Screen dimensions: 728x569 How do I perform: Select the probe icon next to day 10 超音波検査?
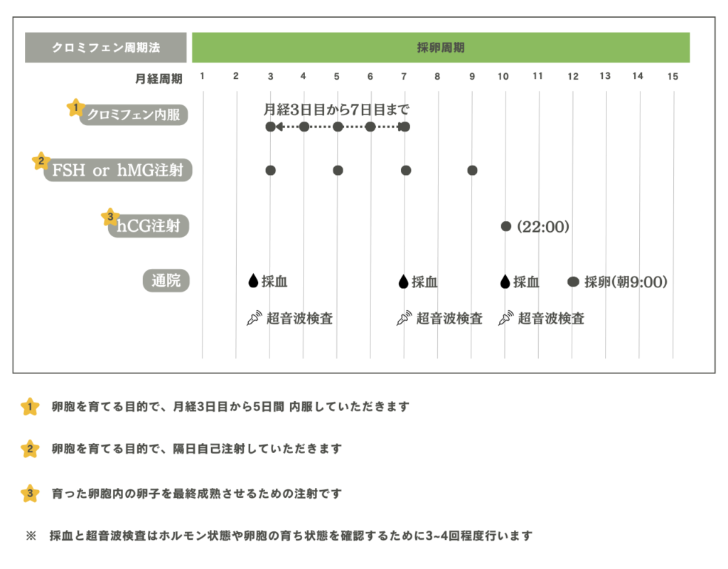coord(505,318)
